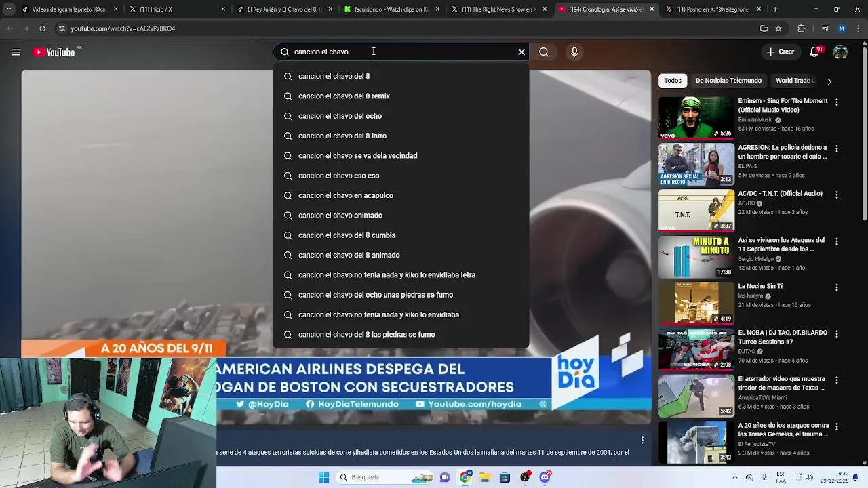Open Chrome's three-dot menu

[x=859, y=28]
